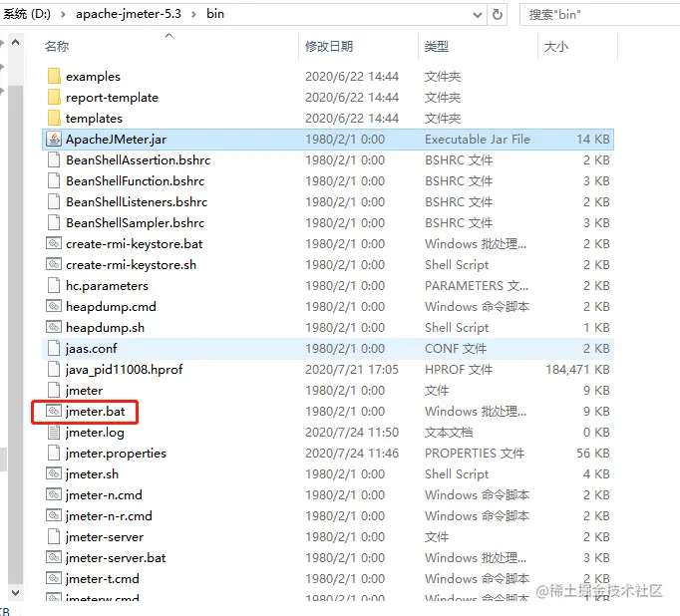Click the navigation pane scroll down arrow
This screenshot has height=616, width=680.
[16, 593]
